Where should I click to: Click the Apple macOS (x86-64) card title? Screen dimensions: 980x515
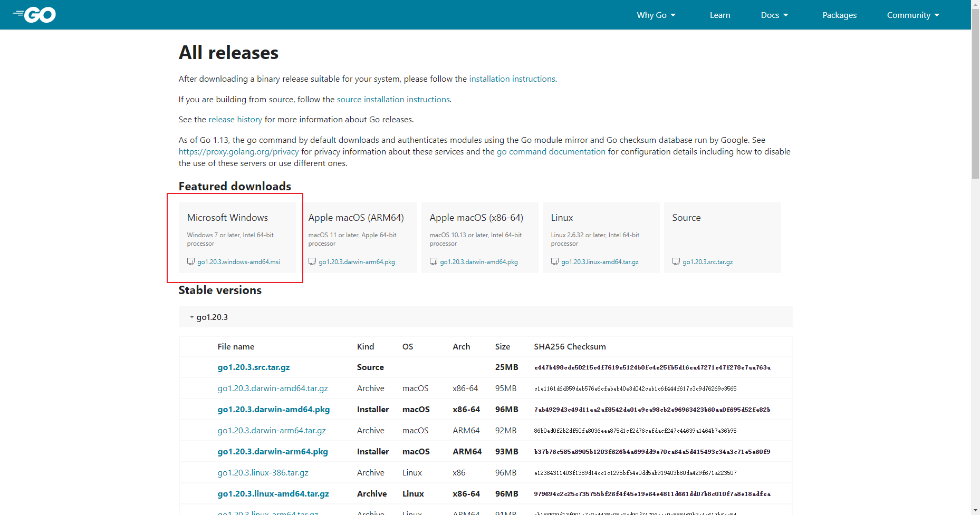pyautogui.click(x=476, y=218)
